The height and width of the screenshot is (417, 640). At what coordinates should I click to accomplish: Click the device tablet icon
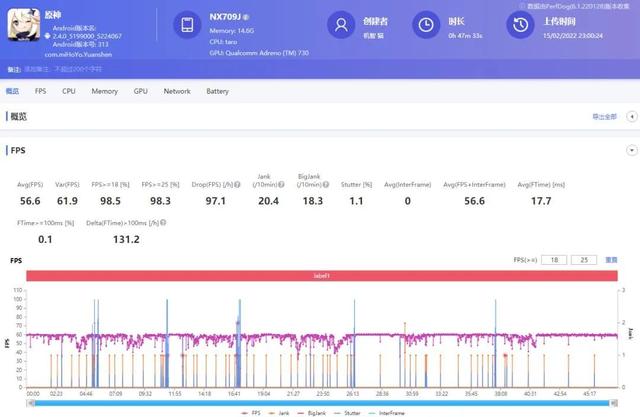click(x=187, y=25)
